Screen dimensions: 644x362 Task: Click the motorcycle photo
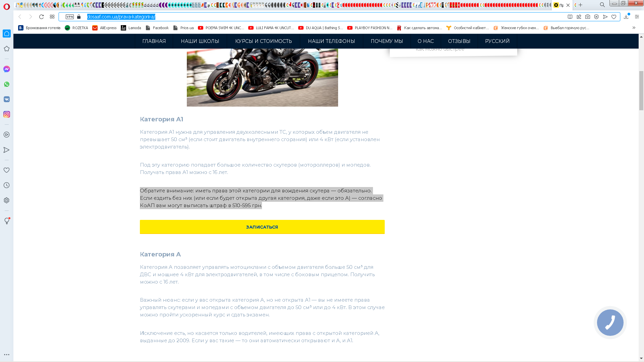click(x=262, y=77)
